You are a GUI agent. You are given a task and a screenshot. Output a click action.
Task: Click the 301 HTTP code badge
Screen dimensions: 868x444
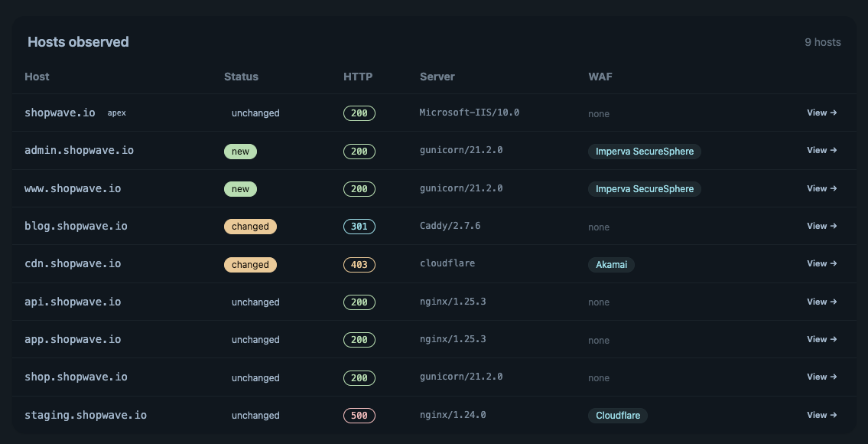359,227
